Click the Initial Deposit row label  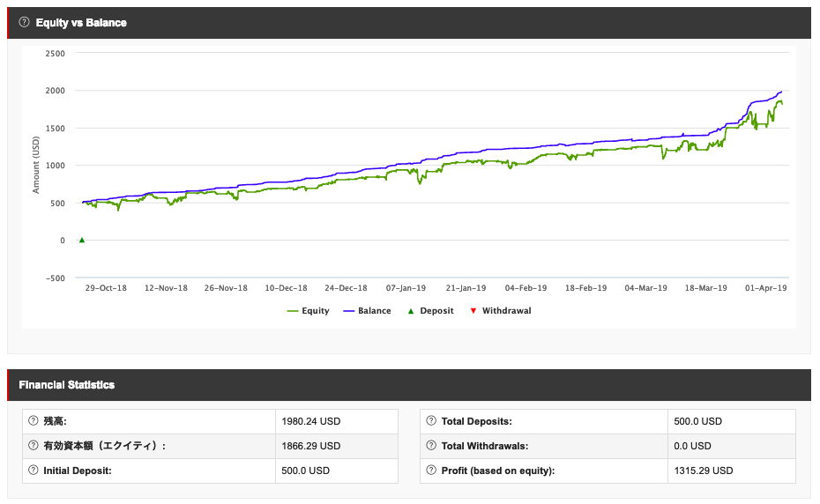pos(78,471)
